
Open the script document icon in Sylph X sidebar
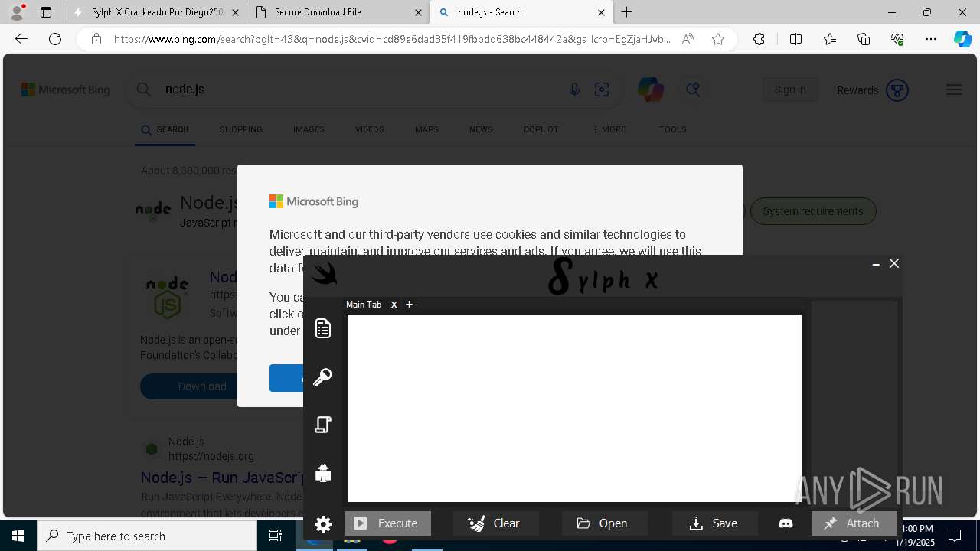click(x=323, y=328)
